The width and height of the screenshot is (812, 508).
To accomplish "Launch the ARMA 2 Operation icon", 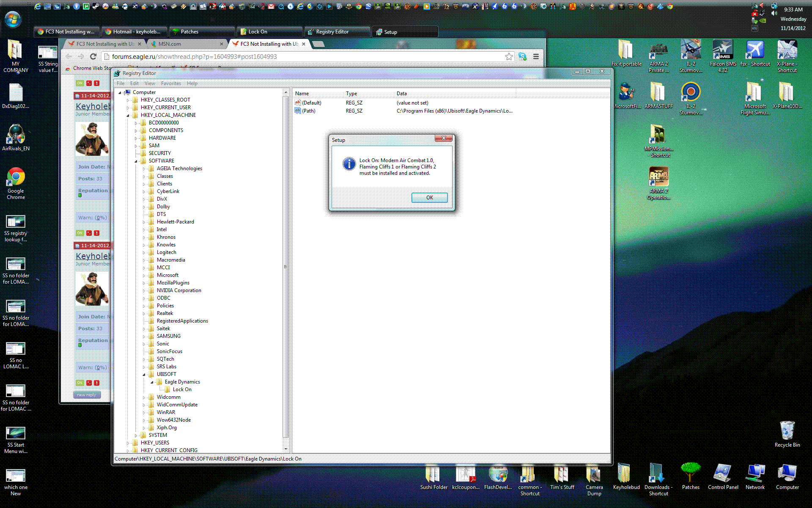I will point(658,183).
